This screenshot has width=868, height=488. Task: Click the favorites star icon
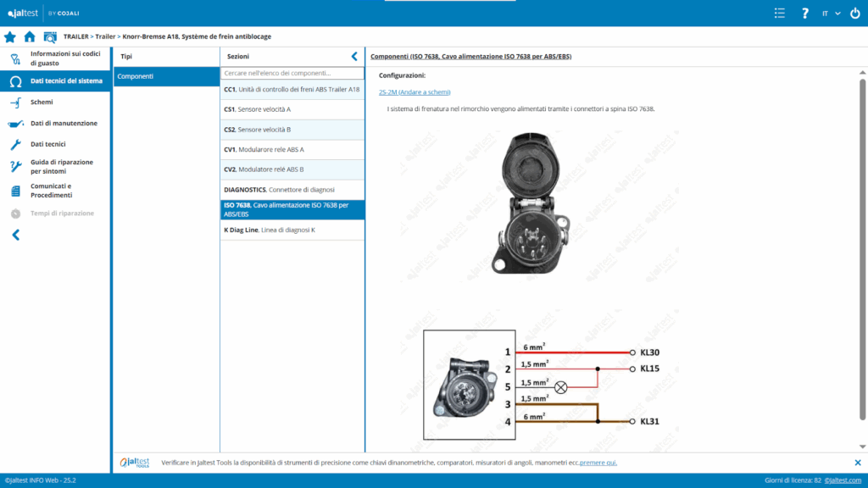10,37
